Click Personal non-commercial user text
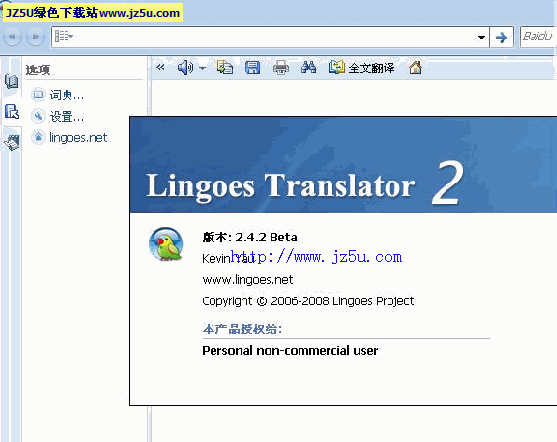The width and height of the screenshot is (557, 442). [x=290, y=351]
